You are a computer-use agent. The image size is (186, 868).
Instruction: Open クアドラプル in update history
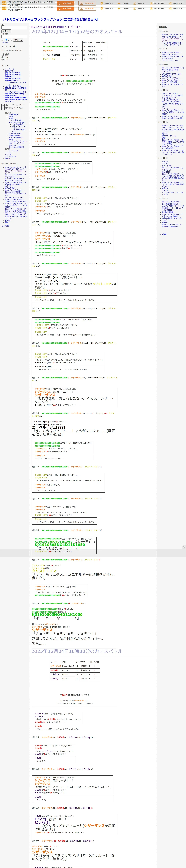(x=167, y=166)
